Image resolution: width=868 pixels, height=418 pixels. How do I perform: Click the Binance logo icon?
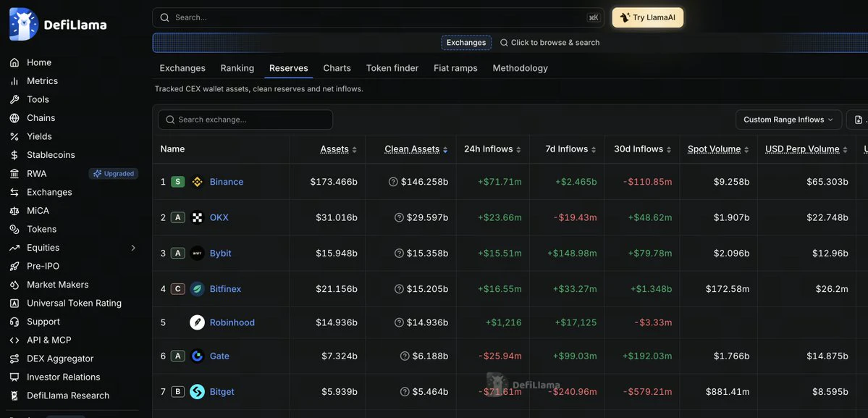pyautogui.click(x=197, y=182)
